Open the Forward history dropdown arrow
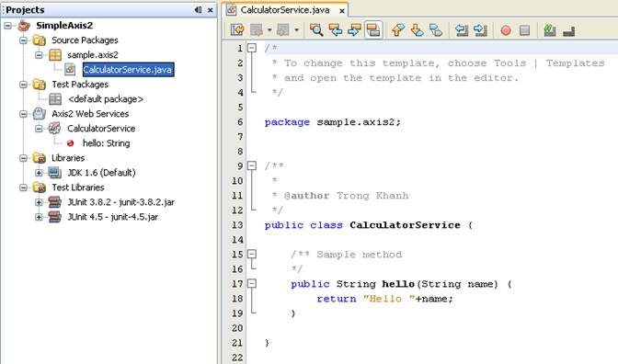This screenshot has width=618, height=364. pyautogui.click(x=296, y=30)
